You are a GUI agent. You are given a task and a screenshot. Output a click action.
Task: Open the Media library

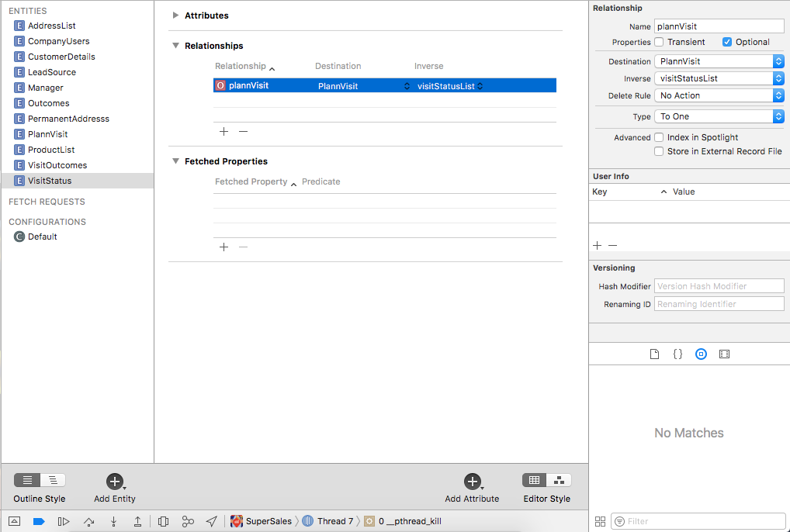[x=724, y=354]
